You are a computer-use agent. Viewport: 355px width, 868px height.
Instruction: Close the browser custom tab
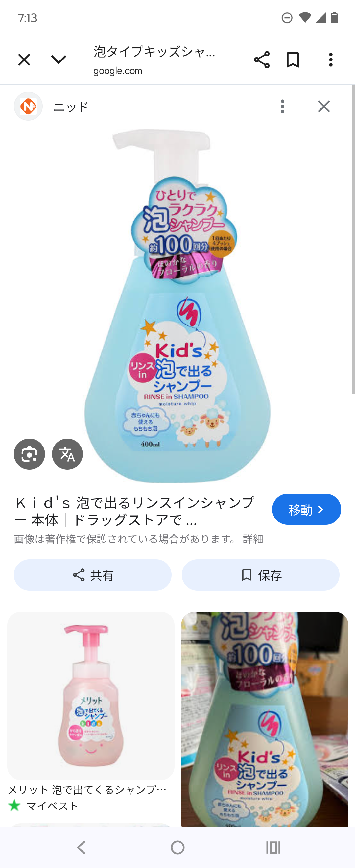24,60
